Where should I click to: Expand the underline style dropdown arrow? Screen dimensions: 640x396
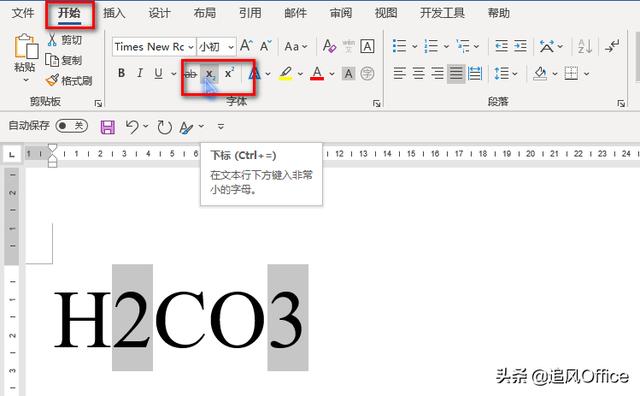point(173,74)
